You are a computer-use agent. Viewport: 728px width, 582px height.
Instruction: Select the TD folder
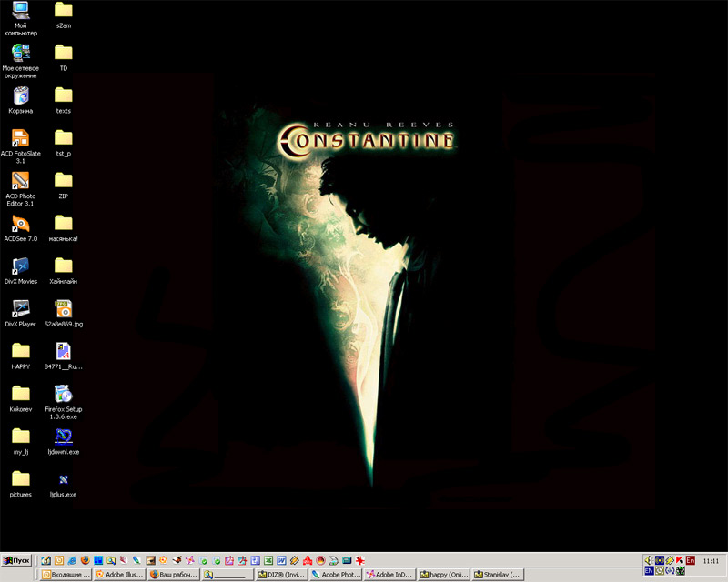click(64, 57)
